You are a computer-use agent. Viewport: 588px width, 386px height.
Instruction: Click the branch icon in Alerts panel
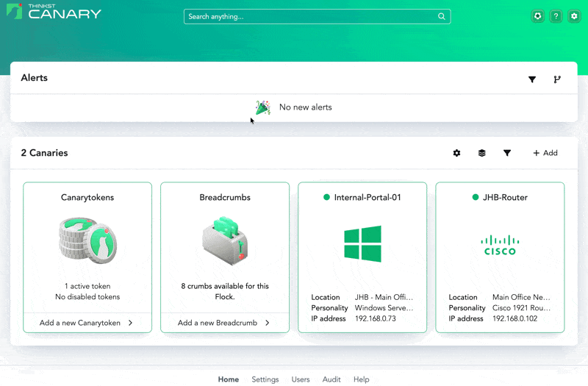click(557, 79)
